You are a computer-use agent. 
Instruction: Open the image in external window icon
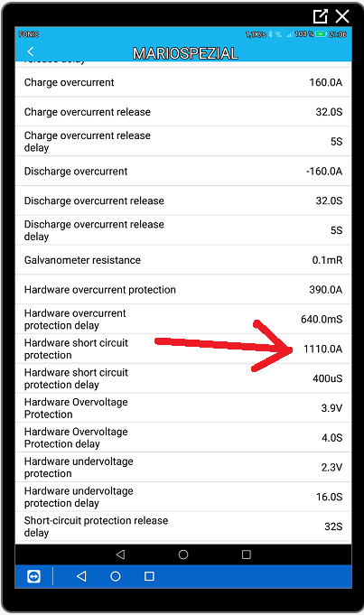pos(320,16)
